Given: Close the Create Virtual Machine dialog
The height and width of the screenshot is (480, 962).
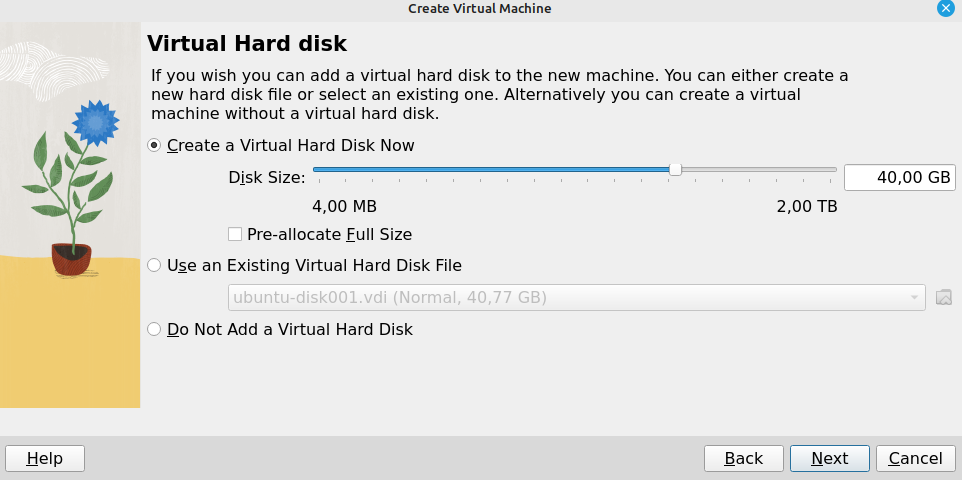Looking at the screenshot, I should (x=945, y=8).
